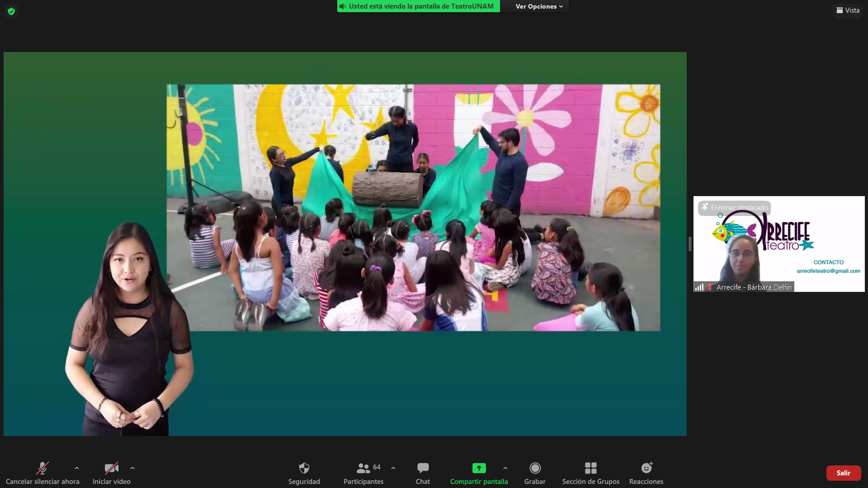The image size is (868, 488).
Task: Click Eliminar destacado to unpin video
Action: 735,207
